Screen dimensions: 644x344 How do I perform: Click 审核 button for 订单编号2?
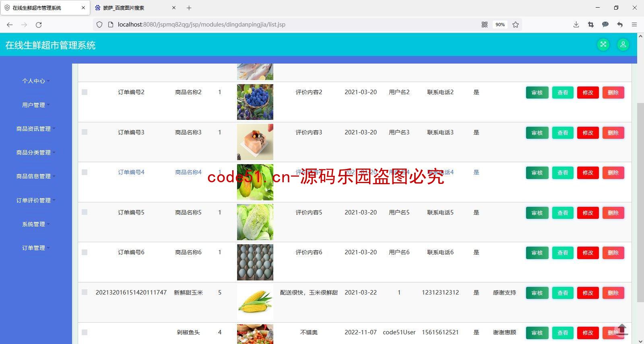(537, 93)
